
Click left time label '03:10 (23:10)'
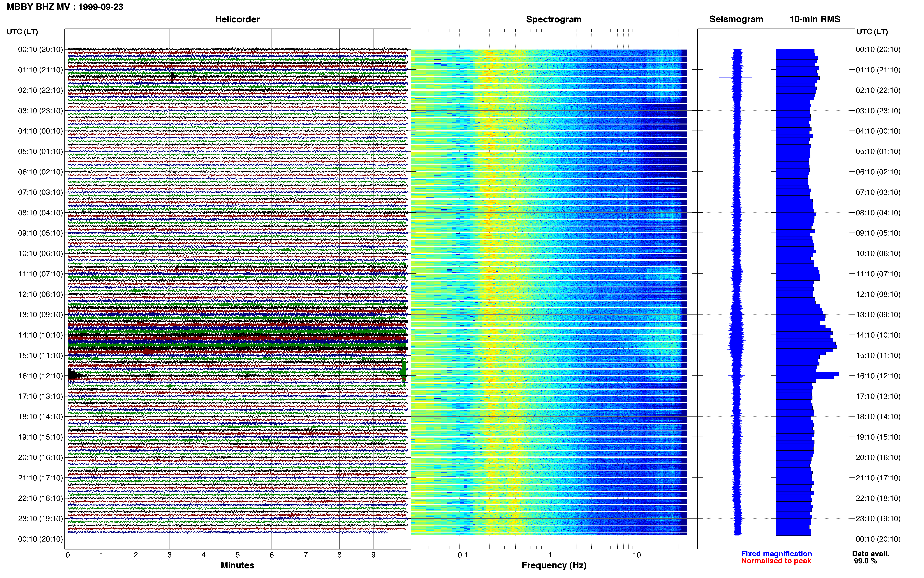pyautogui.click(x=41, y=111)
